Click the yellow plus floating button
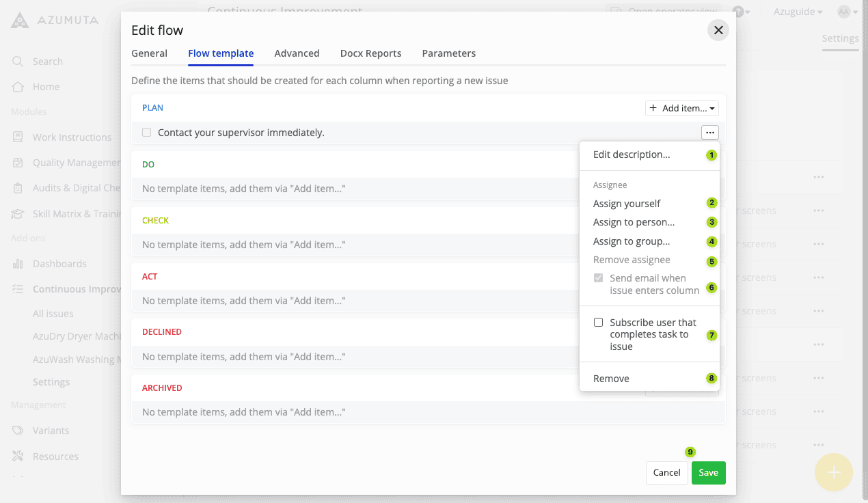This screenshot has height=503, width=868. (x=834, y=472)
